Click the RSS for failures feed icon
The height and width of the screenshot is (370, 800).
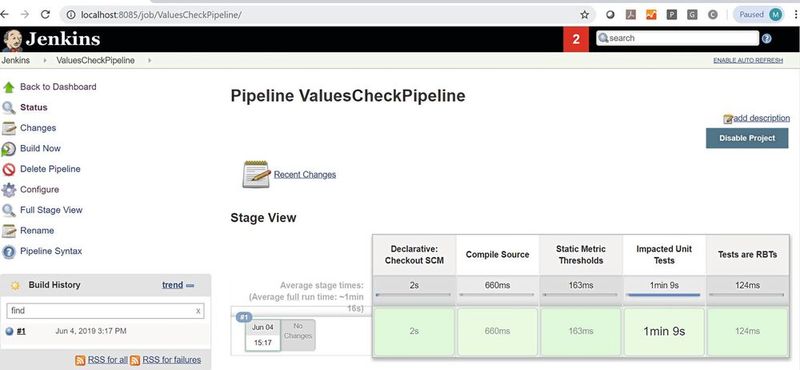135,360
